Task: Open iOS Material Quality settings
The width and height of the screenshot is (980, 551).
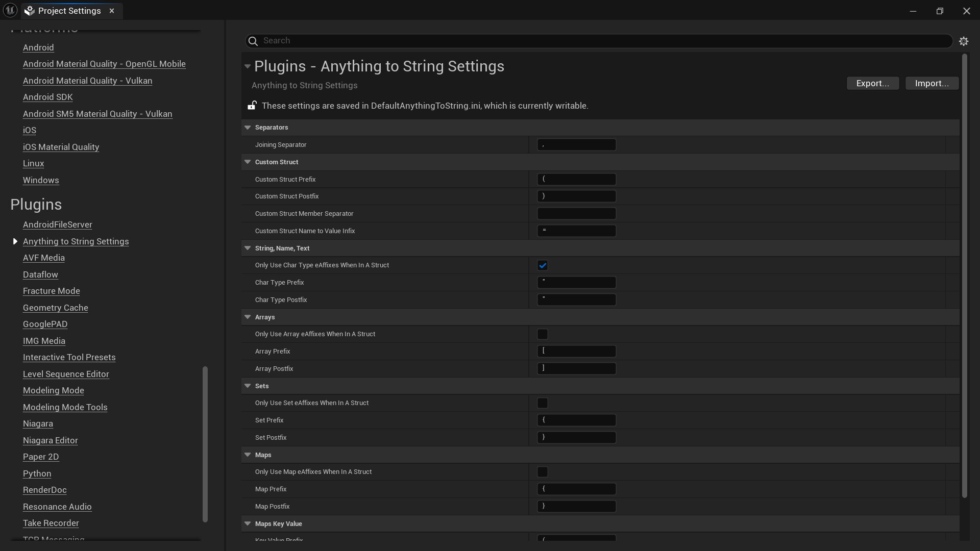Action: coord(61,147)
